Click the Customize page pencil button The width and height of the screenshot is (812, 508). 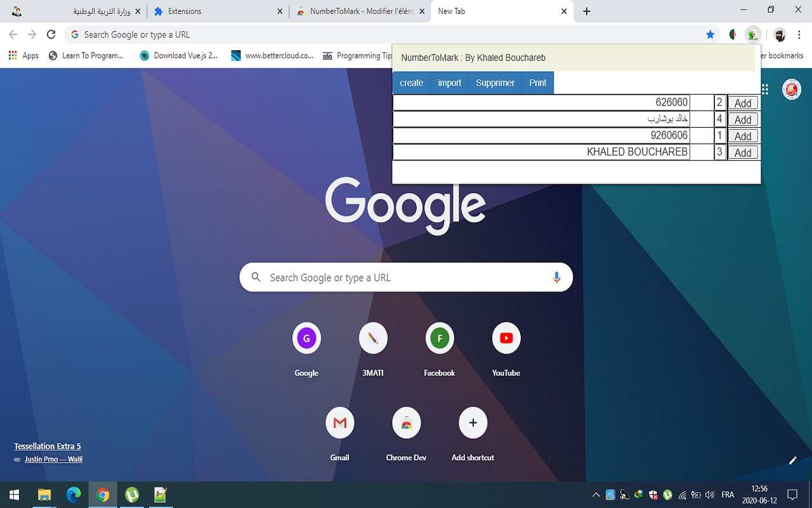coord(792,460)
